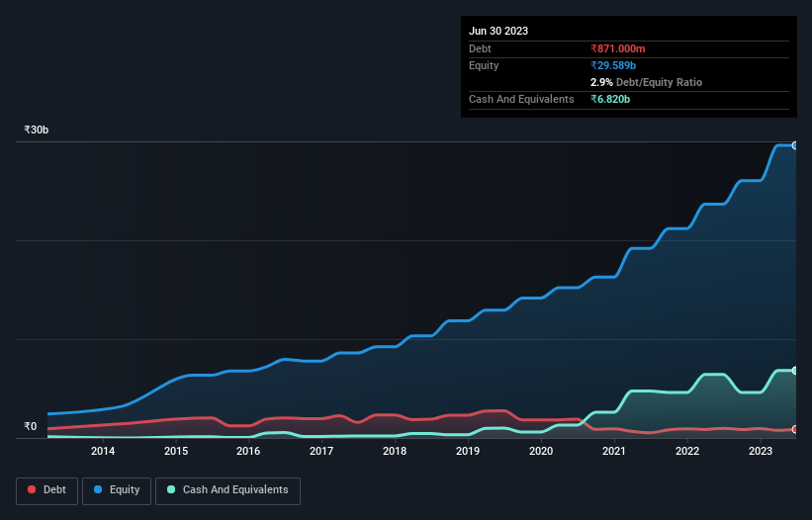The image size is (812, 520).
Task: Click the 2014 x-axis year label
Action: point(103,451)
